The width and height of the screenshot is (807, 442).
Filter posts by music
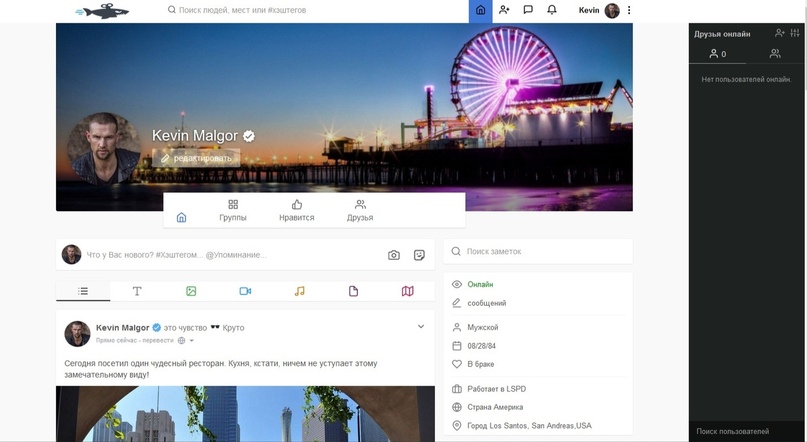tap(300, 291)
